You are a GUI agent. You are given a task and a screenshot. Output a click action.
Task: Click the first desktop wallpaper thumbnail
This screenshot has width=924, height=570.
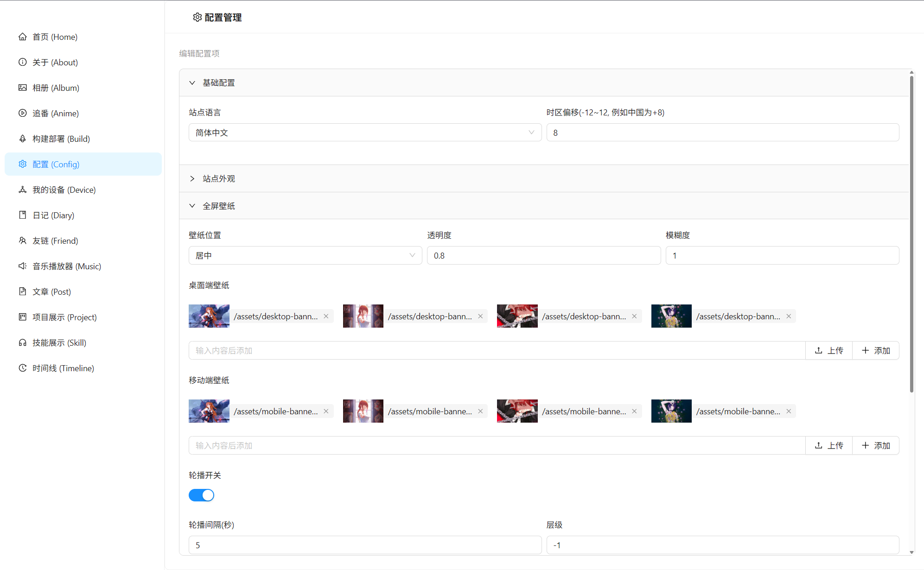tap(209, 316)
